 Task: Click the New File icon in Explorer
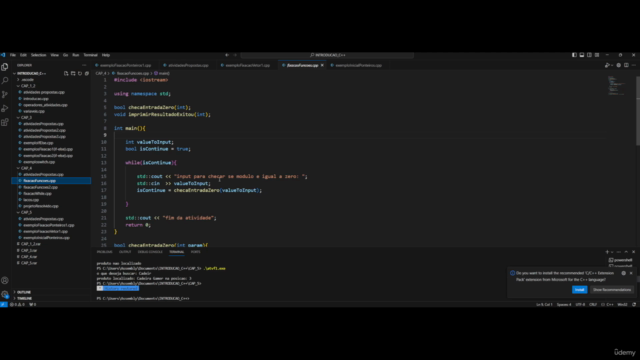pyautogui.click(x=66, y=73)
